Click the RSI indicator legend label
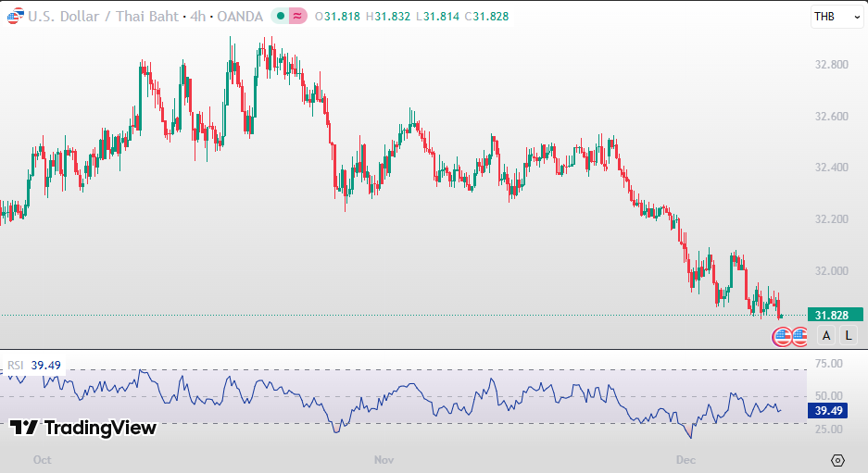868x473 pixels. [x=17, y=365]
